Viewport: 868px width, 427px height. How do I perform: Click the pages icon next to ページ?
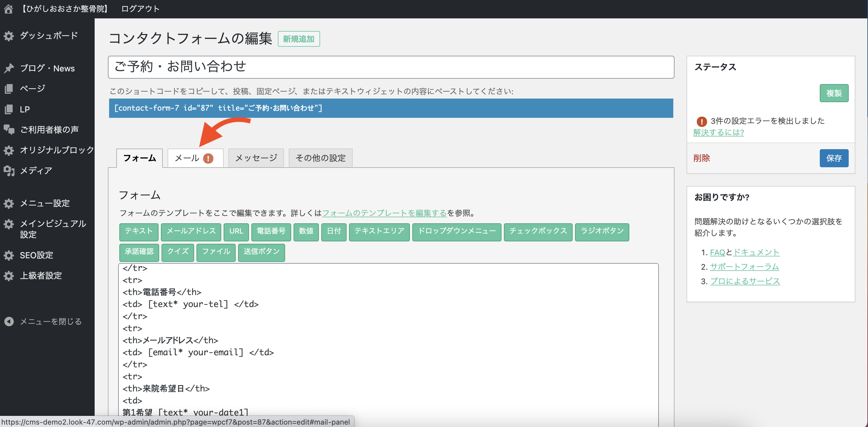(x=9, y=89)
